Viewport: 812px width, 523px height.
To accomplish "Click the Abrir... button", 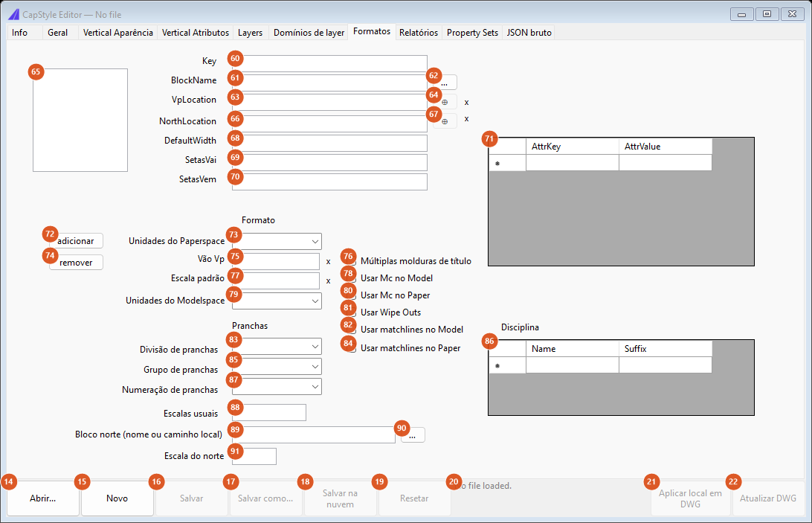I will point(43,498).
